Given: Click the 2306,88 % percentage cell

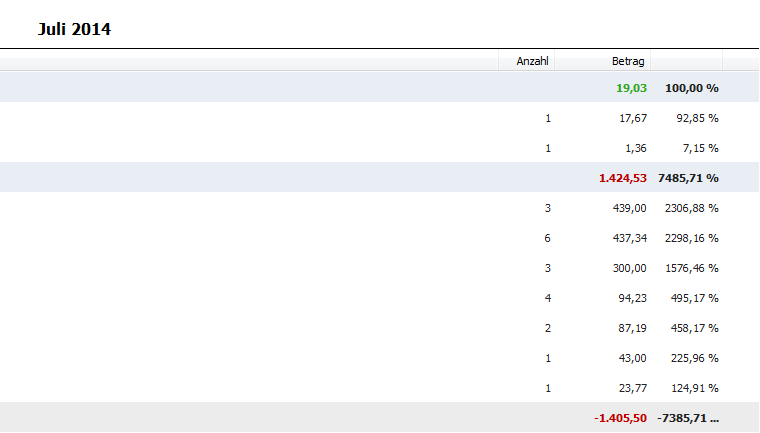Looking at the screenshot, I should (692, 208).
